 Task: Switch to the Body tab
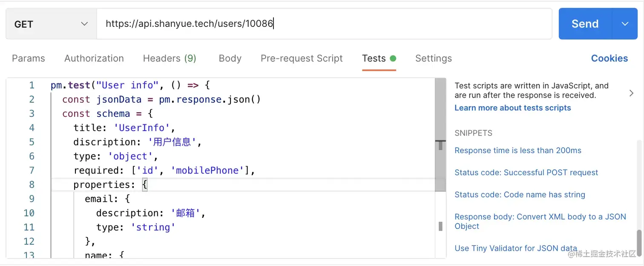tap(230, 58)
